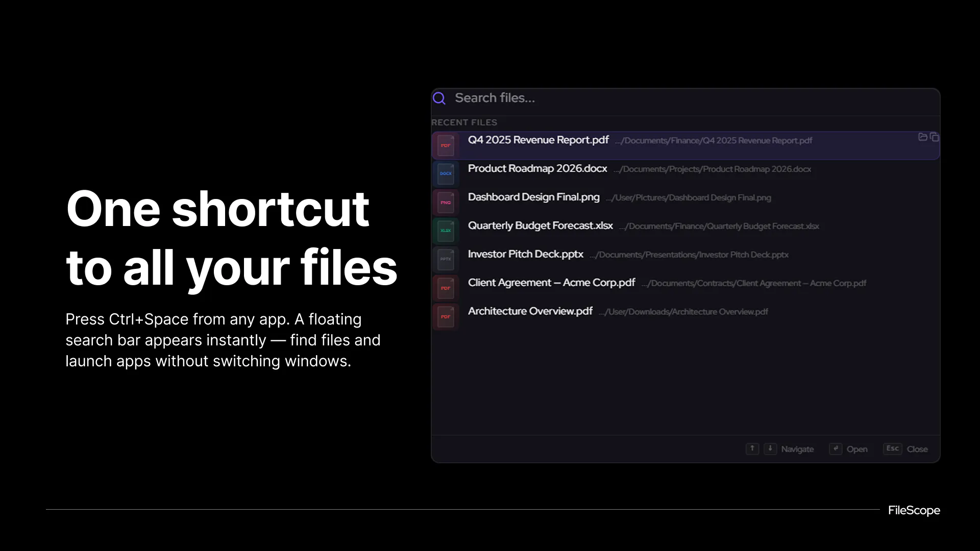Click the Open hint label
This screenshot has width=980, height=551.
pos(857,449)
